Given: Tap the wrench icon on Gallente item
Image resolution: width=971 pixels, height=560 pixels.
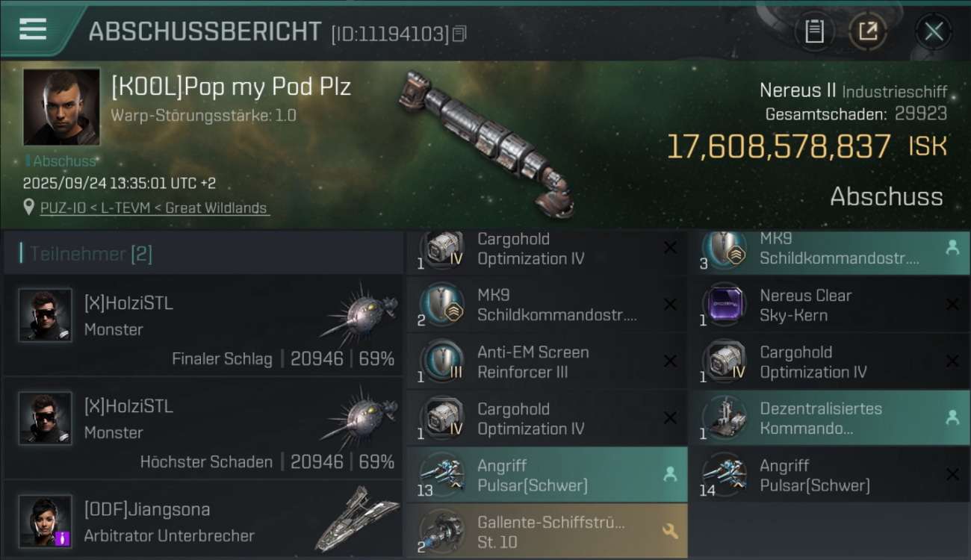Looking at the screenshot, I should coord(670,532).
